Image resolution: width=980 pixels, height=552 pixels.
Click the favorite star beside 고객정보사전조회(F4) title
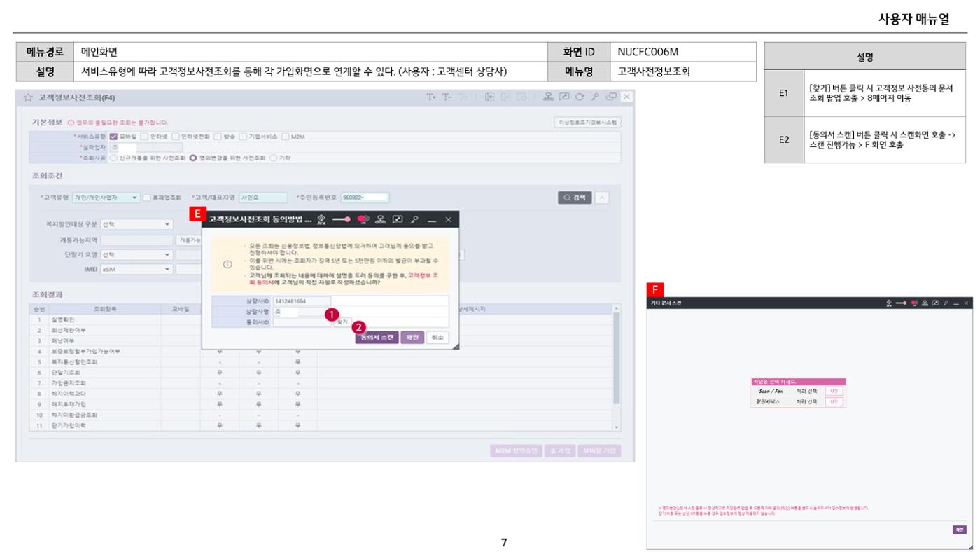pos(27,97)
